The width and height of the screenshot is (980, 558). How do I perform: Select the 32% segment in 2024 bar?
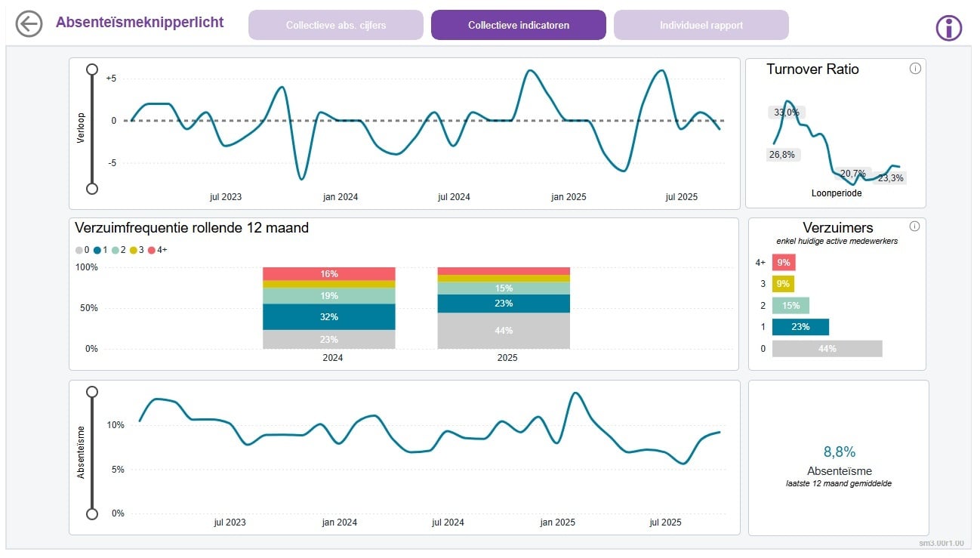(329, 316)
